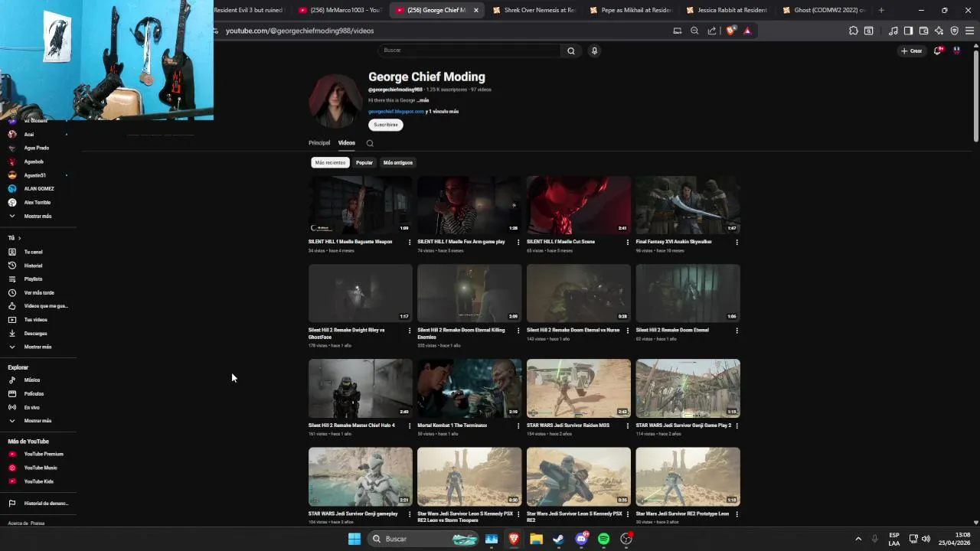Image resolution: width=980 pixels, height=551 pixels.
Task: Open the Brave playlist music note icon
Action: click(x=893, y=31)
